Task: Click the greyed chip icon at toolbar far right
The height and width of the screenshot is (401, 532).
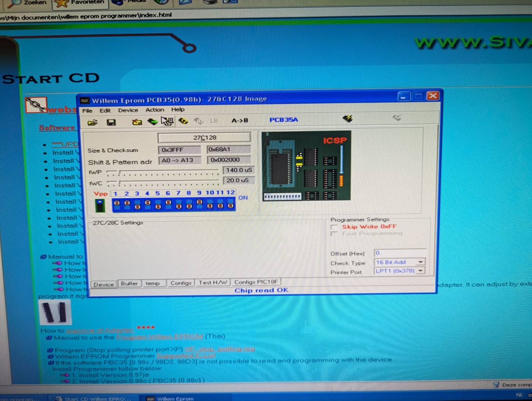Action: click(397, 118)
